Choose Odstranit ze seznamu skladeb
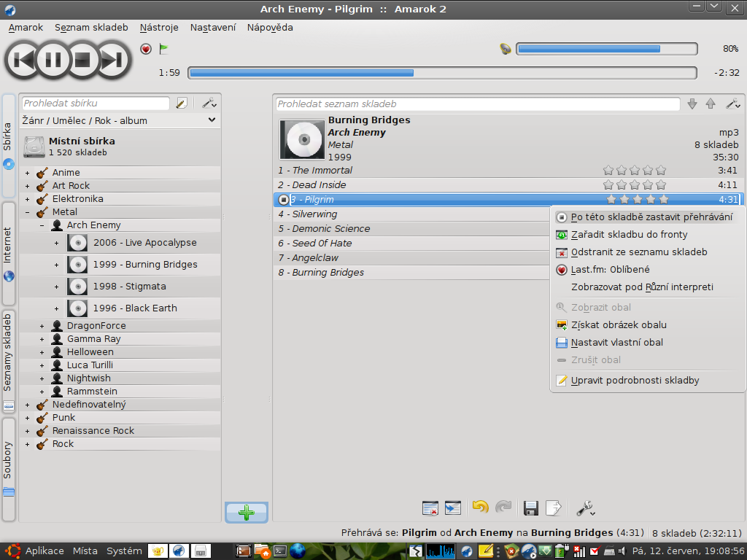 tap(648, 252)
